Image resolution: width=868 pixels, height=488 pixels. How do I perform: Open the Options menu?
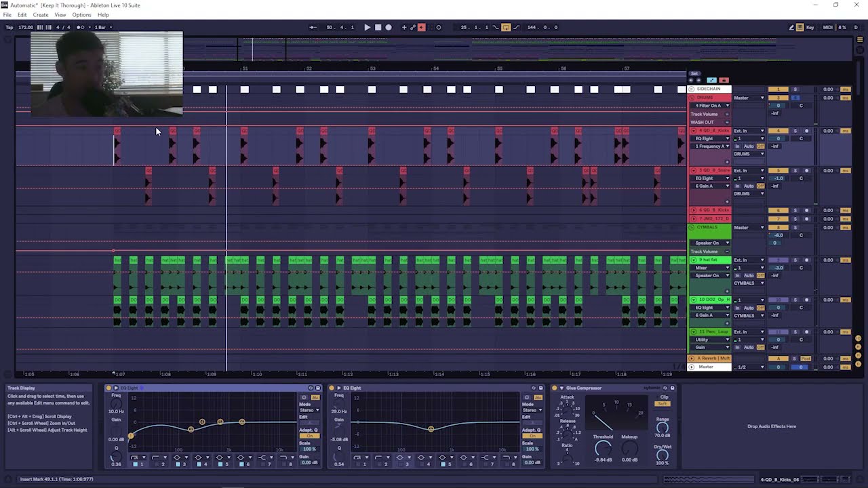(81, 15)
